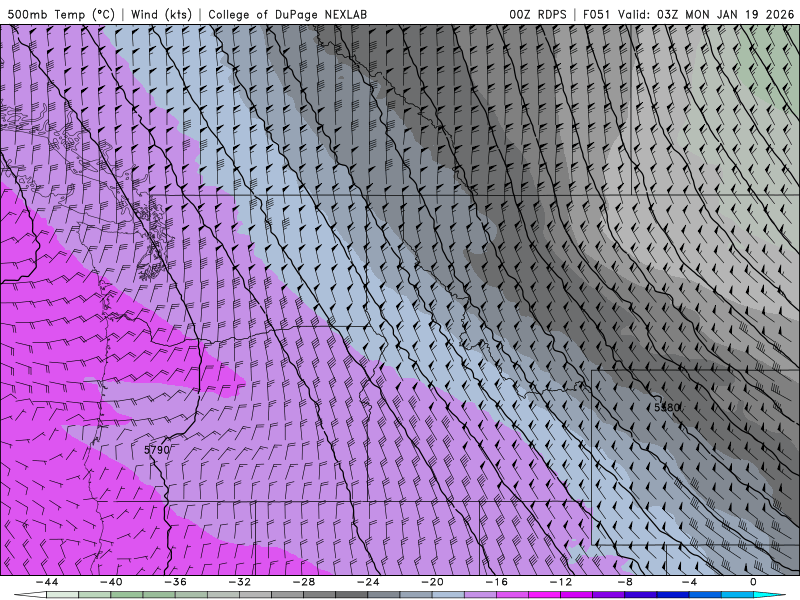The image size is (800, 600).
Task: Click the 5580 height contour label
Action: click(x=667, y=408)
